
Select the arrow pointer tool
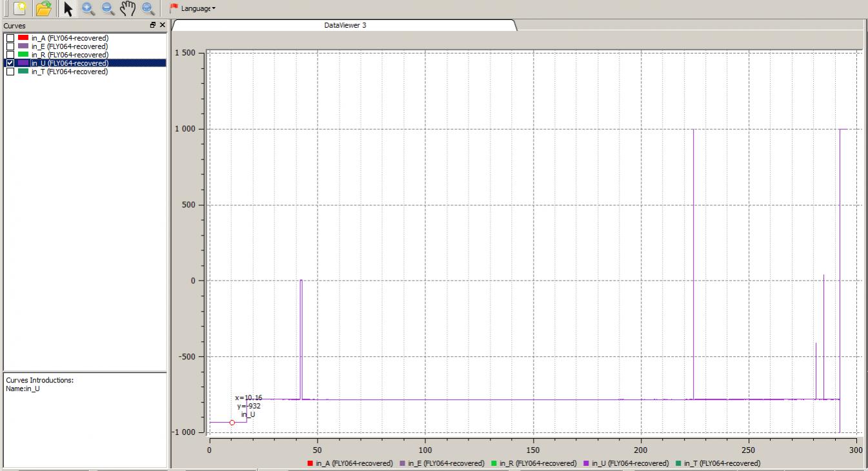pyautogui.click(x=68, y=8)
